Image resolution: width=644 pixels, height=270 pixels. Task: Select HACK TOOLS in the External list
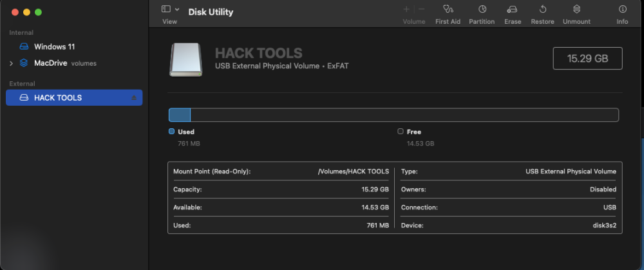[74, 98]
